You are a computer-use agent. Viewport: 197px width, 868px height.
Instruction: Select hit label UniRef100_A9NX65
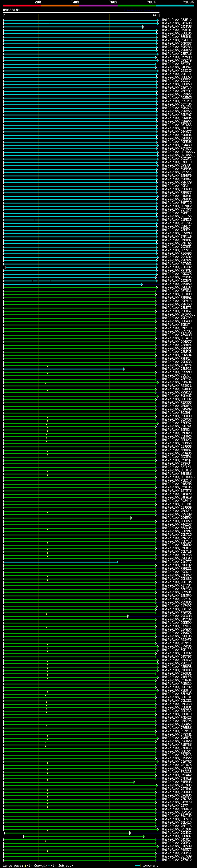tap(177, 111)
